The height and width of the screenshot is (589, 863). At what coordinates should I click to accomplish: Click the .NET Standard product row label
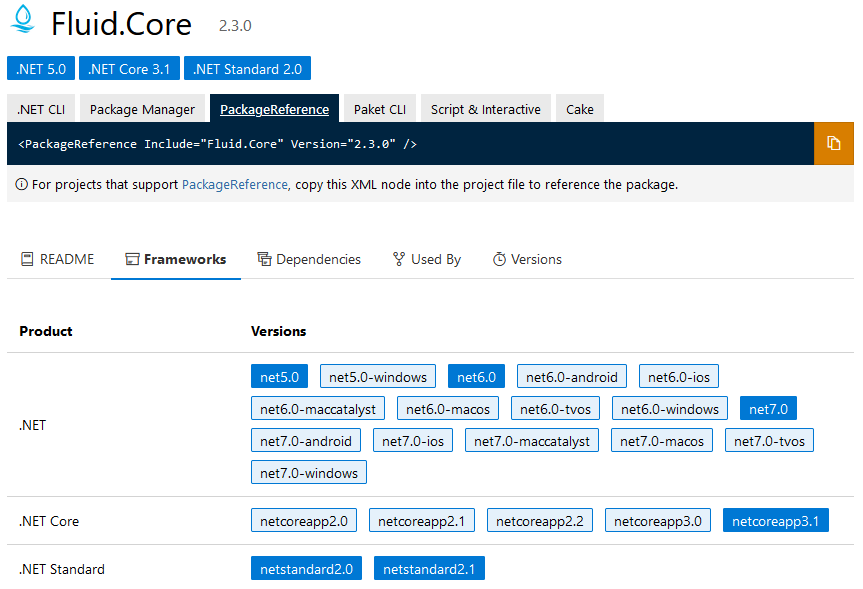coord(62,569)
